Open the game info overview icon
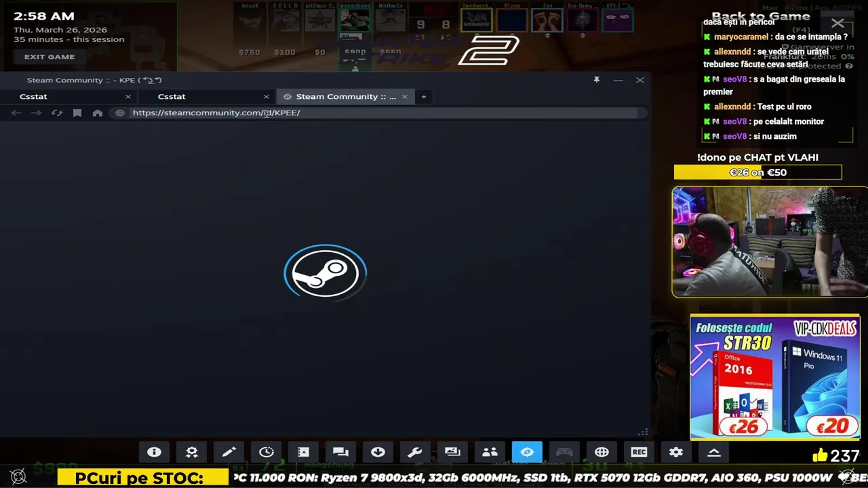The width and height of the screenshot is (868, 488). click(x=155, y=452)
